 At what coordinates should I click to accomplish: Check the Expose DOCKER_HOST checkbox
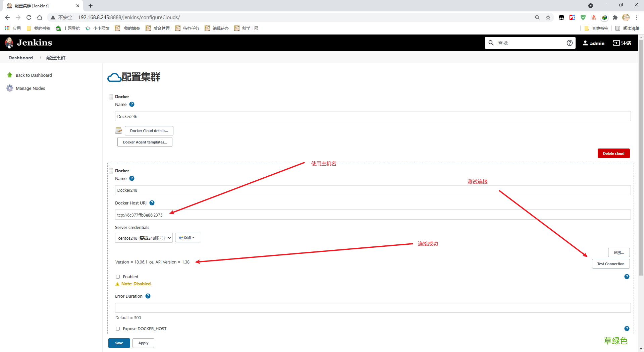coord(118,329)
